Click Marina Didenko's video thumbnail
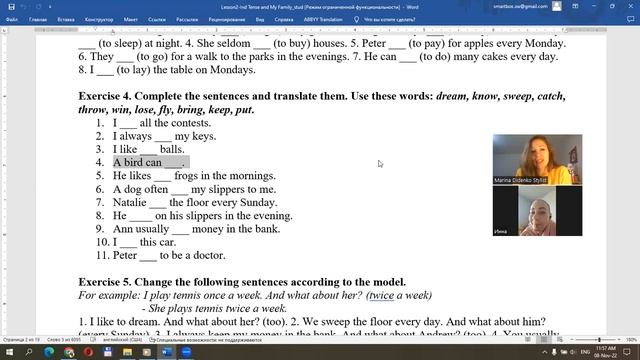 click(x=538, y=160)
